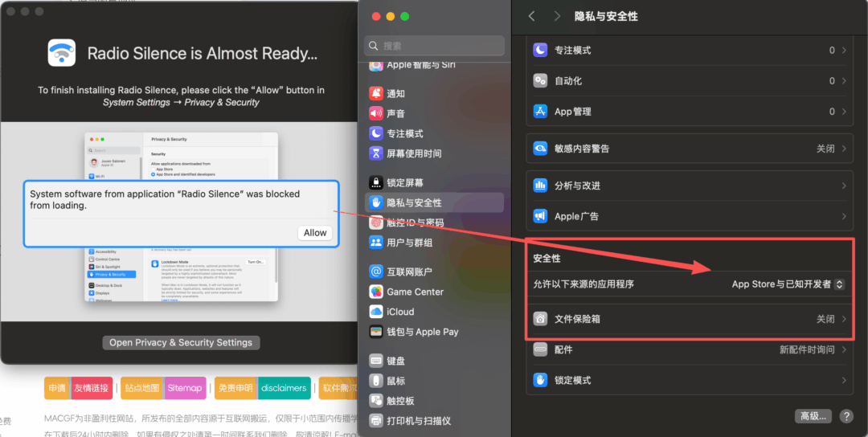Image resolution: width=868 pixels, height=437 pixels.
Task: Select the Game Center icon
Action: coord(376,292)
